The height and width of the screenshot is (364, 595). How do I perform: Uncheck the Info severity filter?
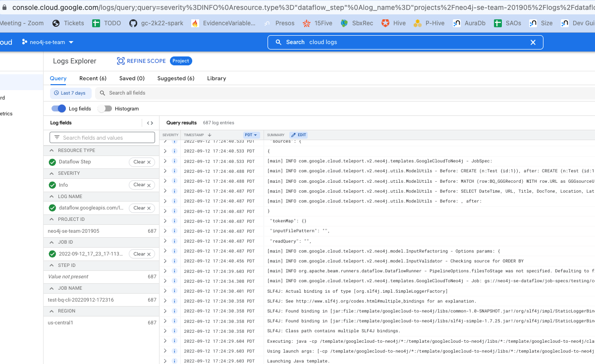point(52,185)
